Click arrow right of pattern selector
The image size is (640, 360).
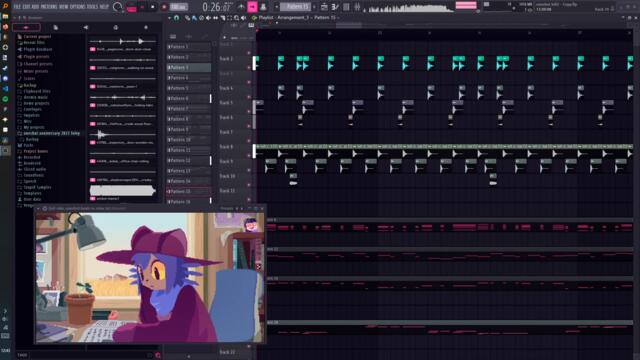(x=314, y=7)
